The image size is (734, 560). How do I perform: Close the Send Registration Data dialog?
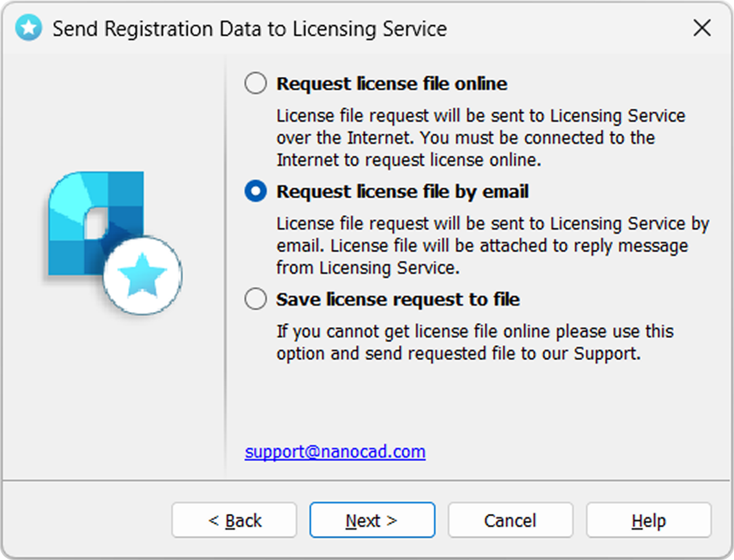(702, 28)
